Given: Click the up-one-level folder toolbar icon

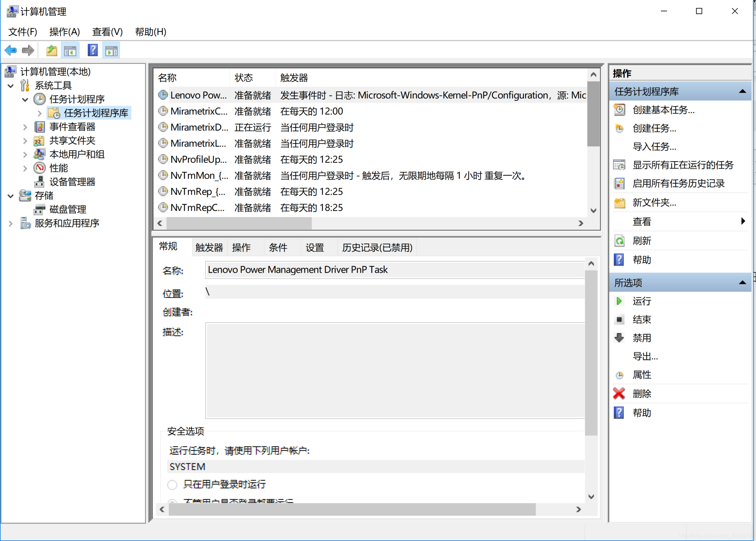Looking at the screenshot, I should pyautogui.click(x=52, y=50).
